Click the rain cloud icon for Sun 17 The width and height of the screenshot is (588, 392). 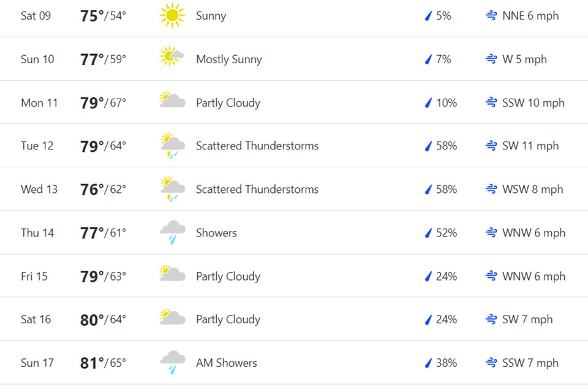pyautogui.click(x=172, y=363)
